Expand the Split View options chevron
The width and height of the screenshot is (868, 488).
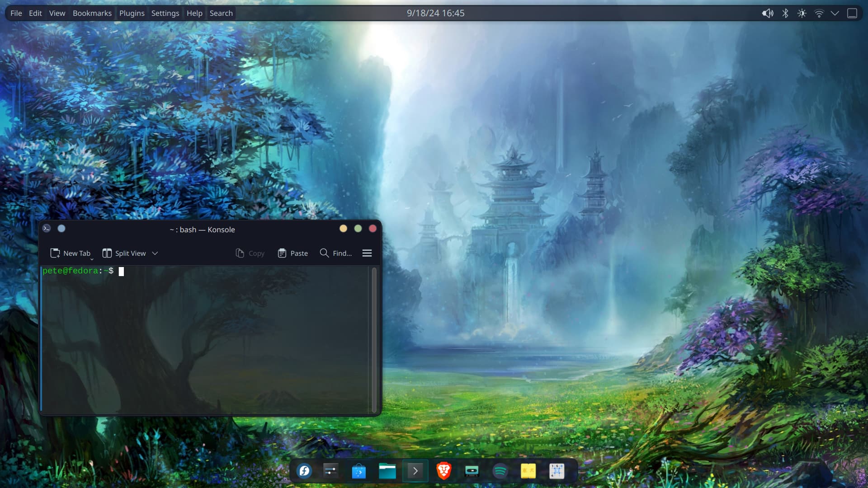[x=155, y=253]
